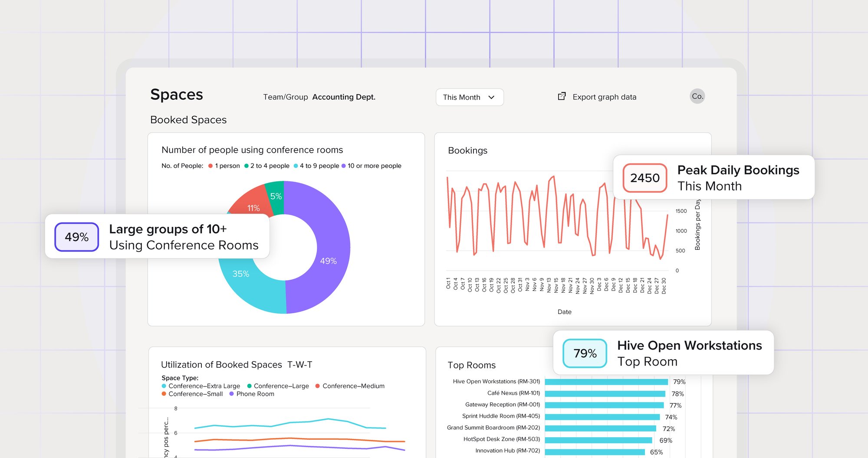Click HotSpot Desk Zone (RM-503) label

(x=502, y=439)
